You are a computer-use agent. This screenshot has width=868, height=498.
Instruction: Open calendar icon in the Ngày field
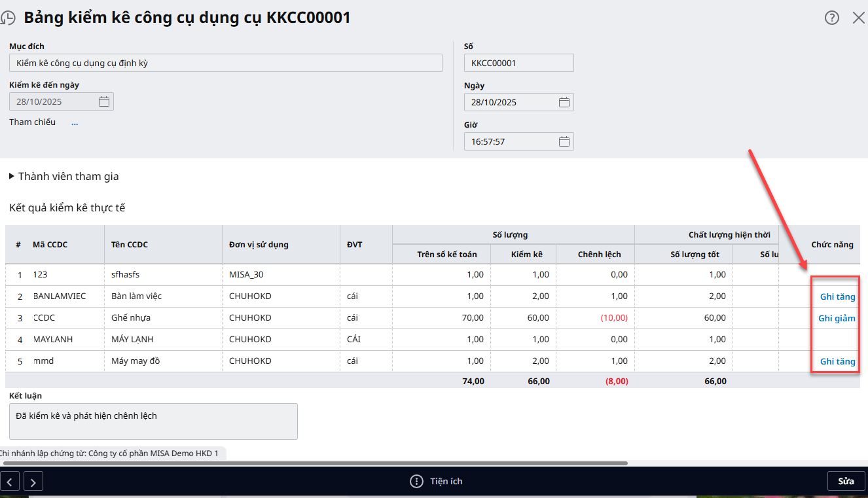564,102
